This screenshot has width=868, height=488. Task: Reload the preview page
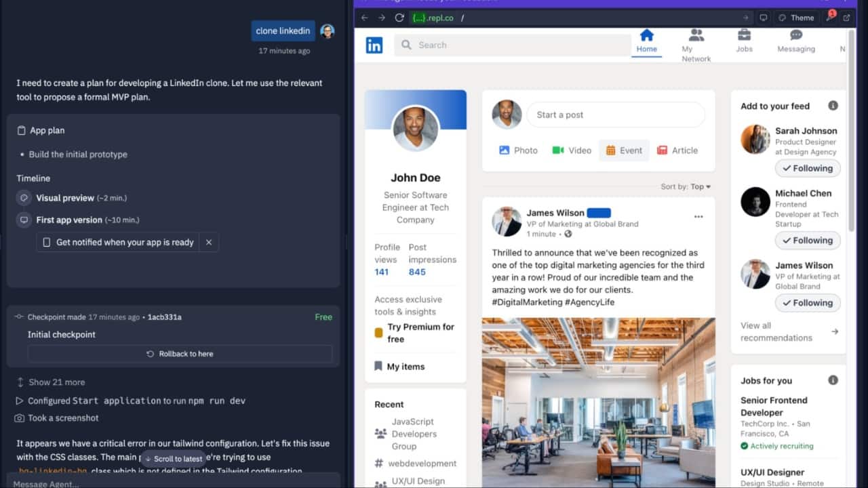[399, 18]
